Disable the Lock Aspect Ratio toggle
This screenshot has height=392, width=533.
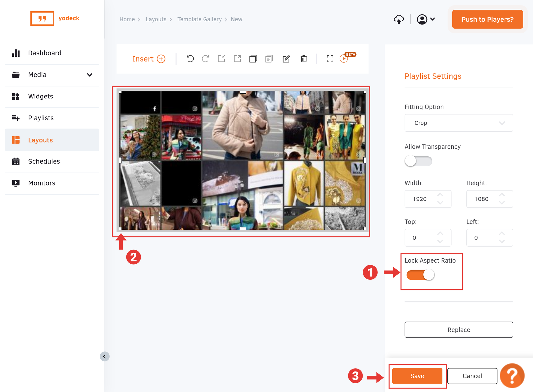[420, 275]
